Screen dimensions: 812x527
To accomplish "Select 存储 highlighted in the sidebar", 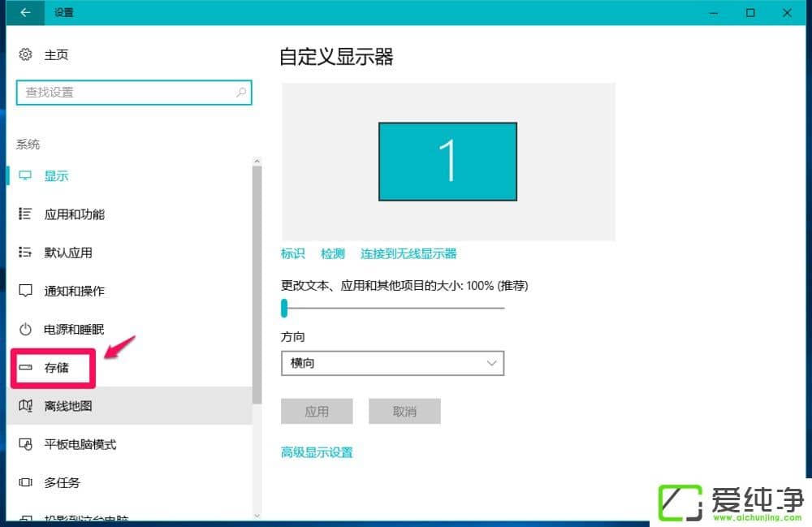I will 58,368.
